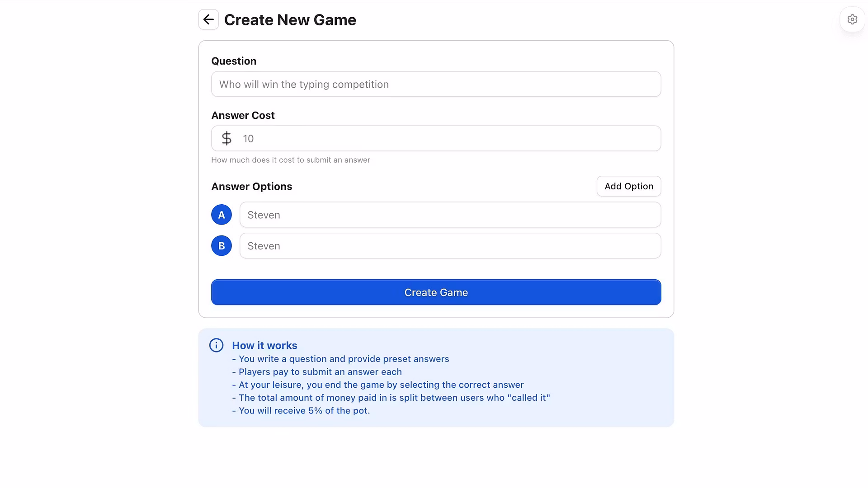The image size is (868, 488).
Task: Click the Create New Game heading
Action: click(x=290, y=20)
